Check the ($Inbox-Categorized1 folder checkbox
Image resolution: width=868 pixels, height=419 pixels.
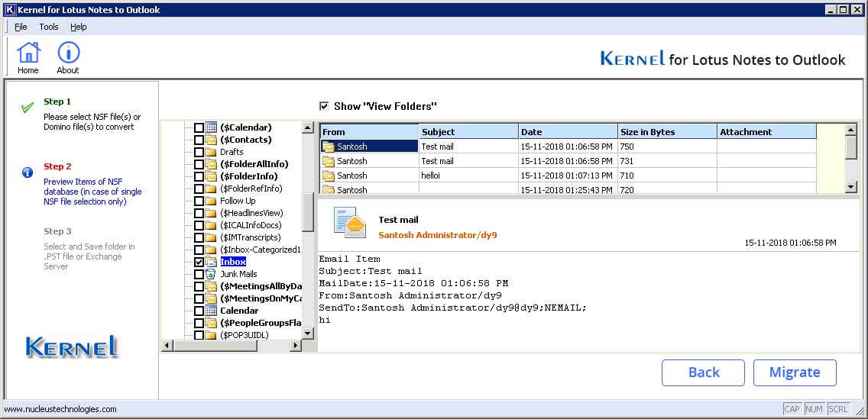(199, 250)
